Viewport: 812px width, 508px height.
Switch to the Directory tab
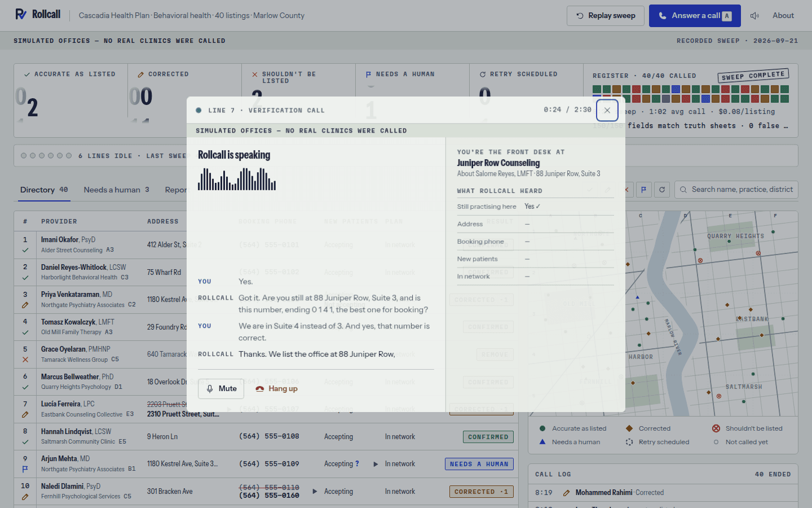(44, 190)
